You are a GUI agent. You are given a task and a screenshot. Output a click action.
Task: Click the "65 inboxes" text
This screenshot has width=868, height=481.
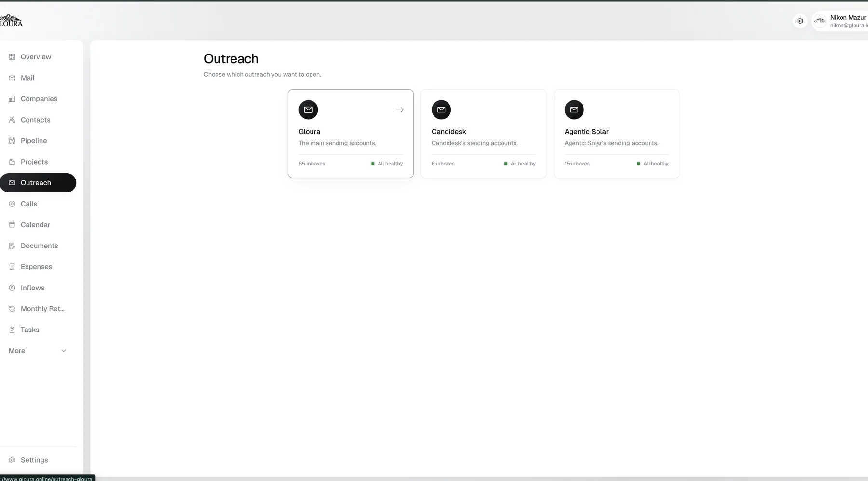tap(312, 164)
